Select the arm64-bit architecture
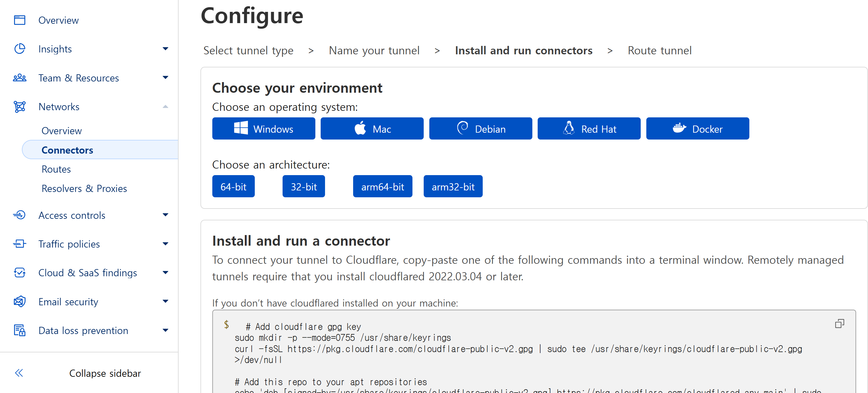The height and width of the screenshot is (393, 868). (382, 186)
